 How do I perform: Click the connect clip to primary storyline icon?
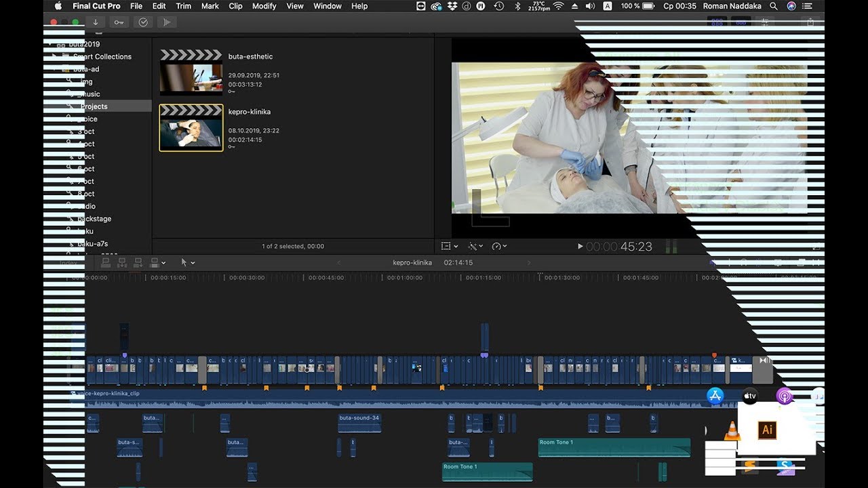pos(107,262)
